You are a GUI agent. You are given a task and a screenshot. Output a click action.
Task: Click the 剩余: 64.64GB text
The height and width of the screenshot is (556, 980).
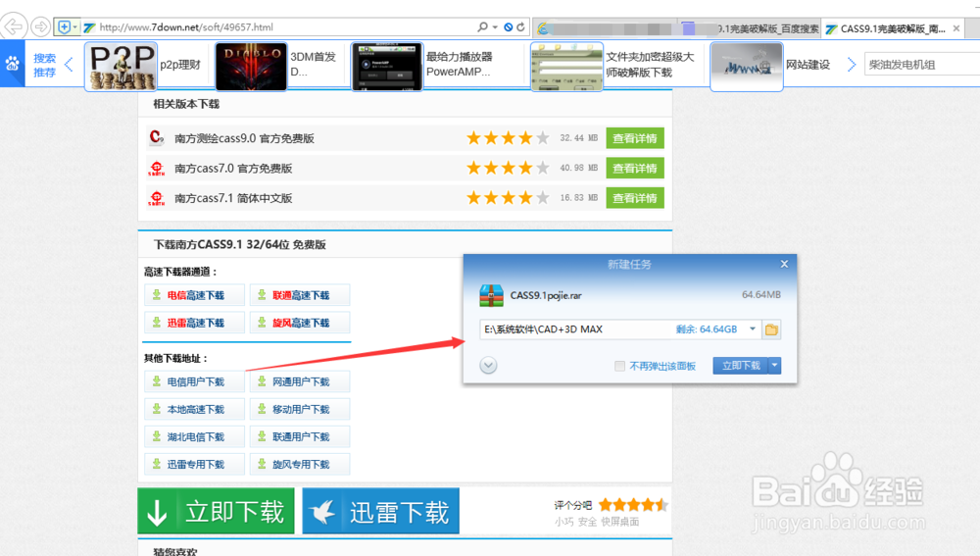707,329
